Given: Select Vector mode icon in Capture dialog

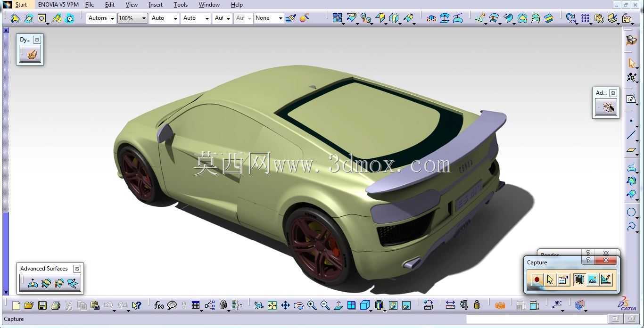Looking at the screenshot, I should point(606,279).
